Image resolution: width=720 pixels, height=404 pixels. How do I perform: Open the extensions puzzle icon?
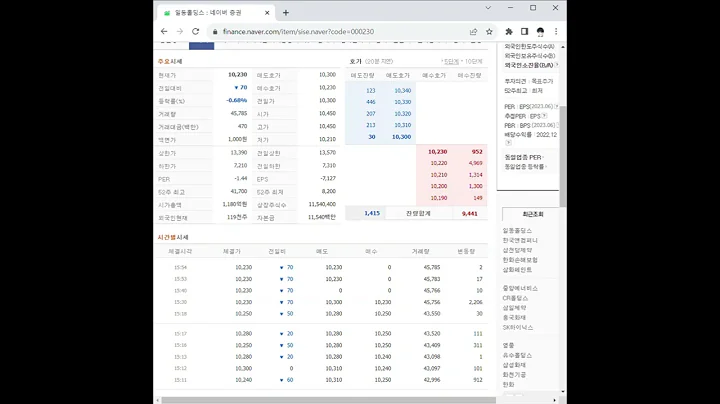pyautogui.click(x=509, y=31)
